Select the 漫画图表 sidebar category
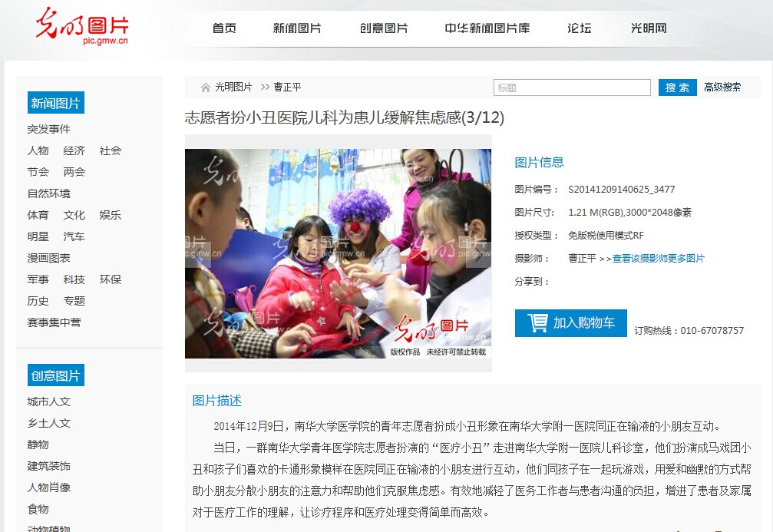The height and width of the screenshot is (532, 773). coord(49,258)
